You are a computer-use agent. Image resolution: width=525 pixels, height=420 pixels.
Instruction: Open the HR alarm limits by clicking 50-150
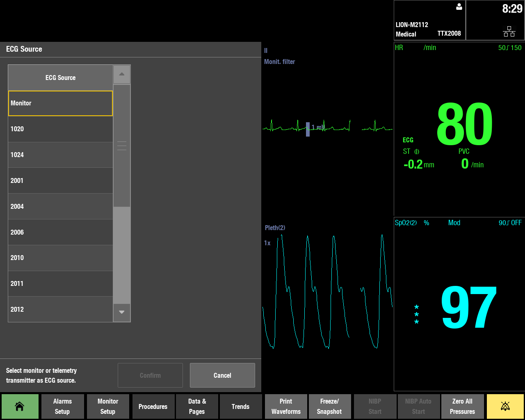510,48
